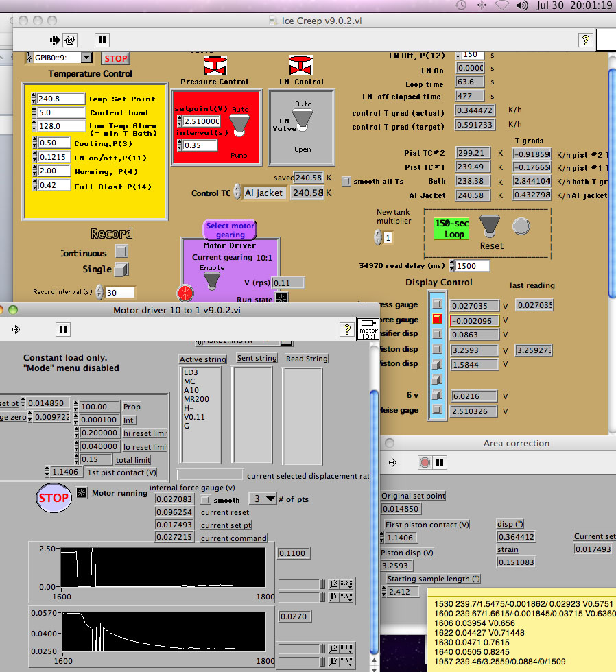Open the GPIB0::9 resource dropdown
Screen dimensions: 616x672
tap(86, 58)
